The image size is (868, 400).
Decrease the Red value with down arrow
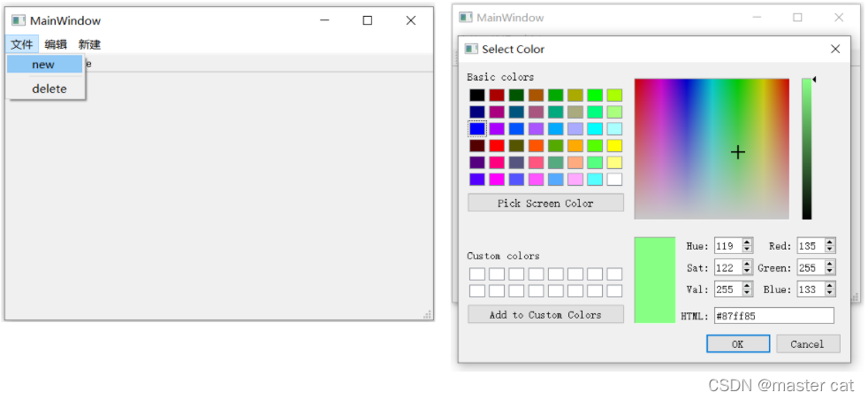point(830,250)
